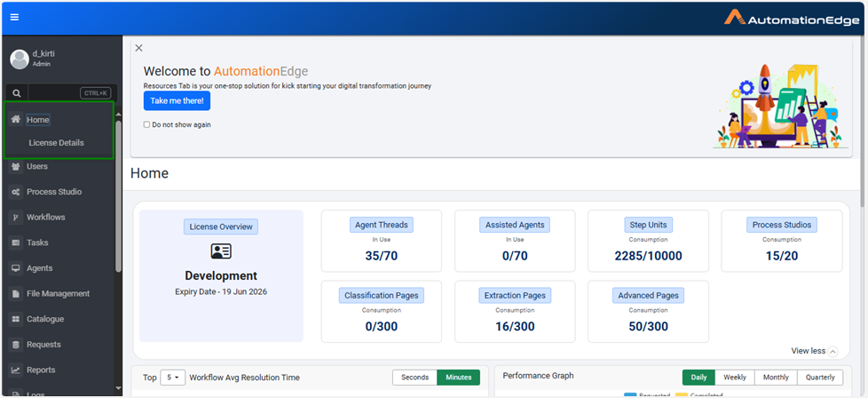The image size is (868, 398).
Task: Select Quarterly performance graph view
Action: 820,378
